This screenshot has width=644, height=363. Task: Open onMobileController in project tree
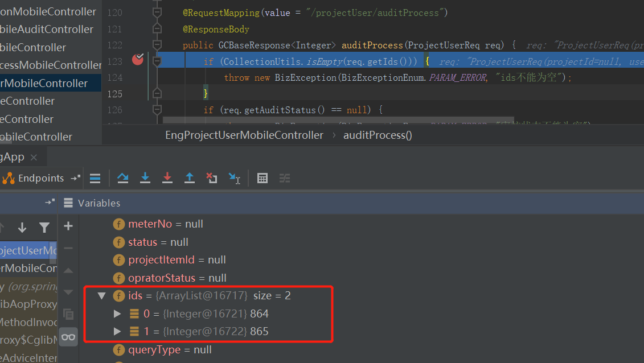(48, 11)
